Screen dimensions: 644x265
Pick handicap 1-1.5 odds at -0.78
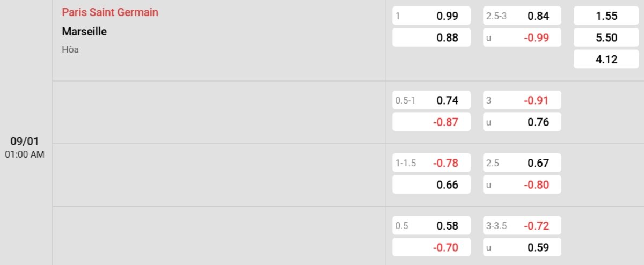(431, 163)
